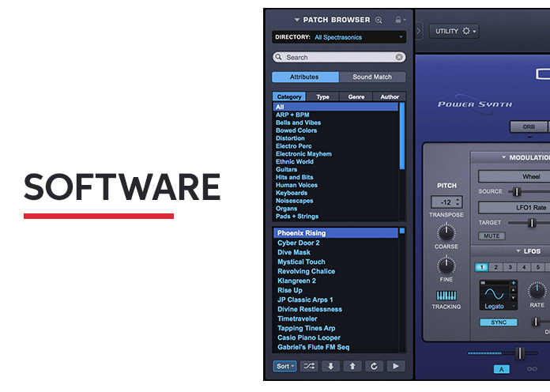Click the patch browser magnifier zoom icon
Viewport: 550px width, 392px height.
tap(379, 20)
